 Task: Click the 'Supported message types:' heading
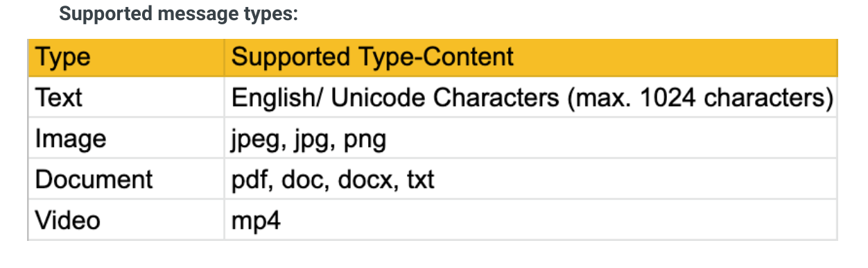[x=179, y=14]
